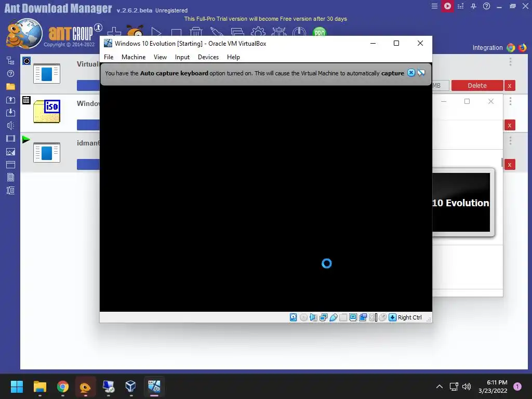Show hidden system tray icons

(440, 387)
